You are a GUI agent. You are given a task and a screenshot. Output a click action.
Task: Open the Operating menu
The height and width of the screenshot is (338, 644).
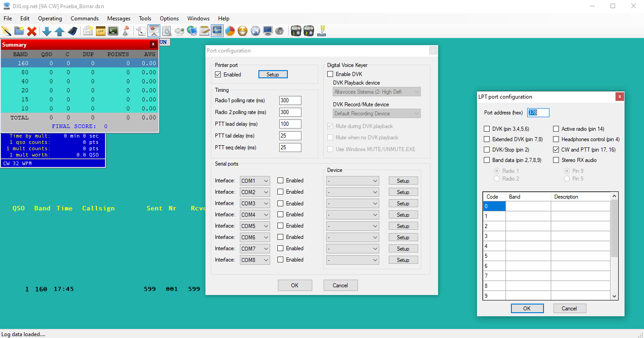(x=50, y=19)
